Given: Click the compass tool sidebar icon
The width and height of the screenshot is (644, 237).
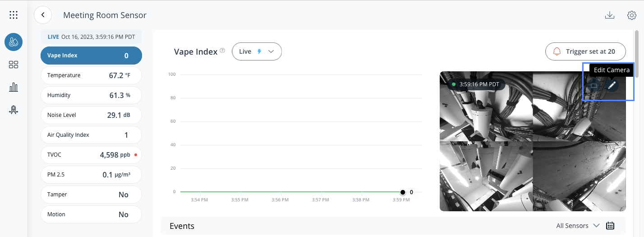Looking at the screenshot, I should [x=14, y=110].
